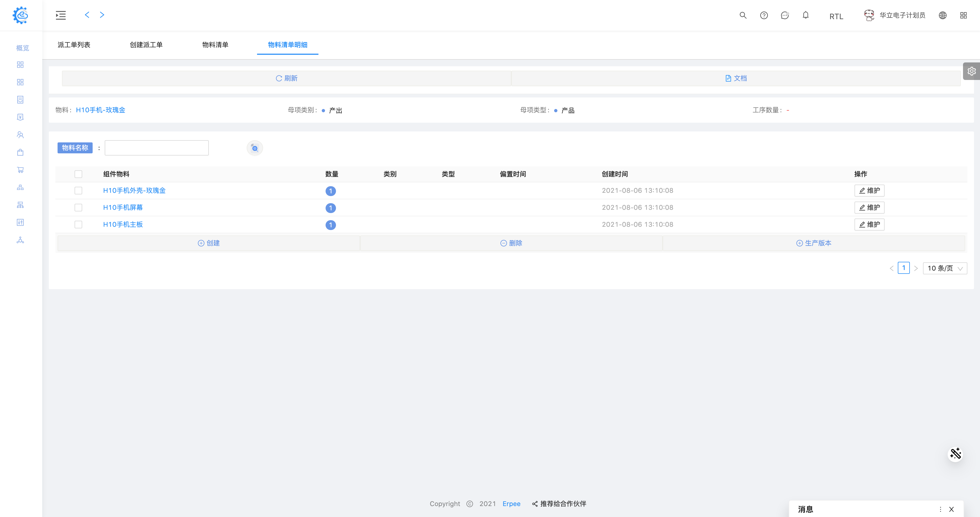Open the help question mark icon

(764, 15)
